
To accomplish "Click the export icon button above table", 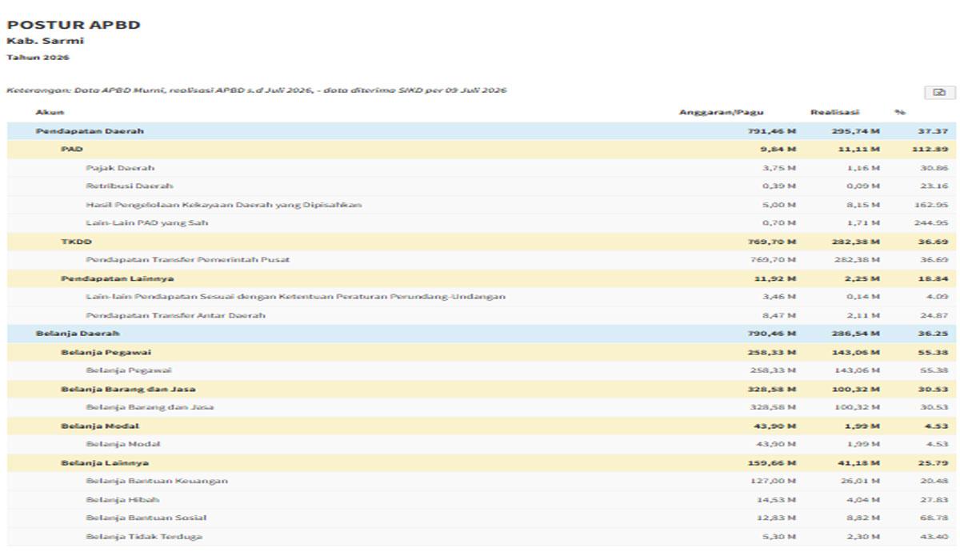I will click(939, 92).
